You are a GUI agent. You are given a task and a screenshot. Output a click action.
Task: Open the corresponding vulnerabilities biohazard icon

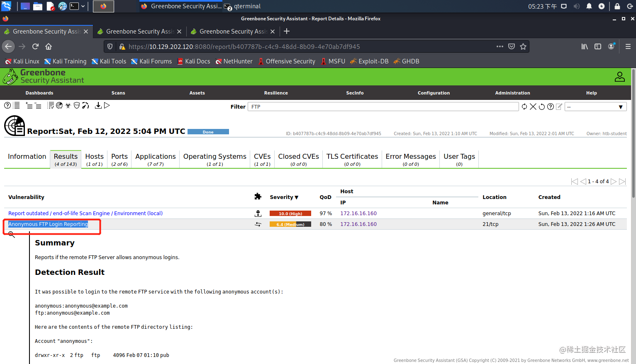click(68, 106)
